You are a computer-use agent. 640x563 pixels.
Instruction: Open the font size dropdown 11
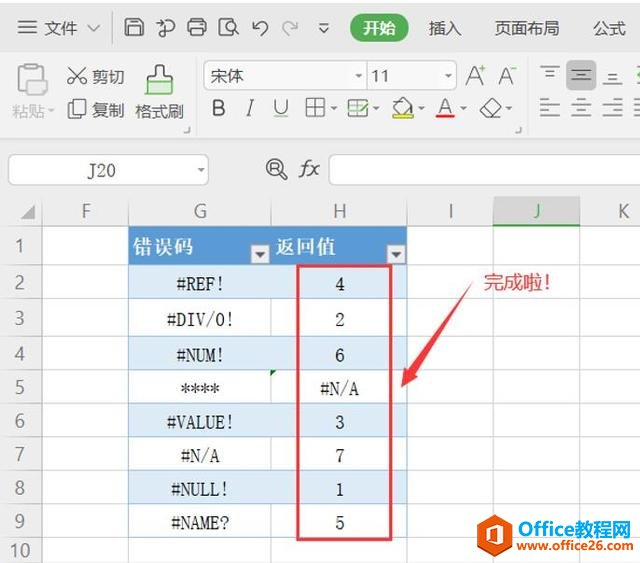tap(448, 76)
